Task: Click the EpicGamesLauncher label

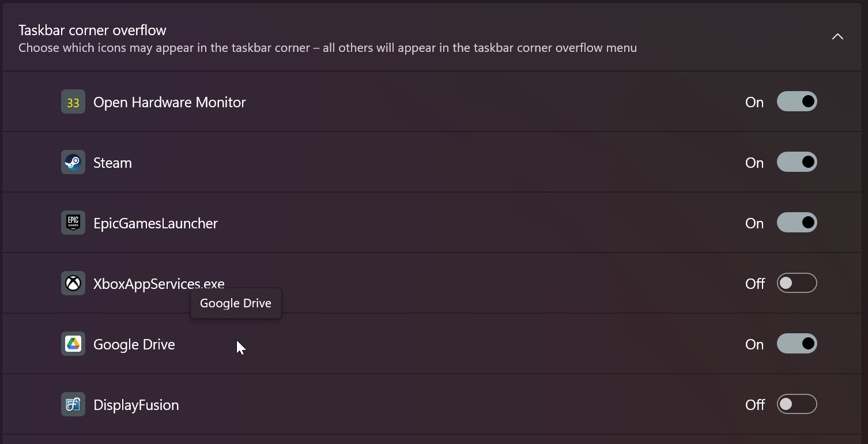Action: [156, 223]
